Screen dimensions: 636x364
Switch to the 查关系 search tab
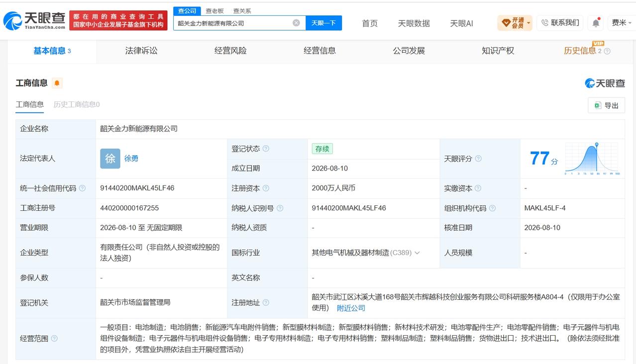pos(242,10)
